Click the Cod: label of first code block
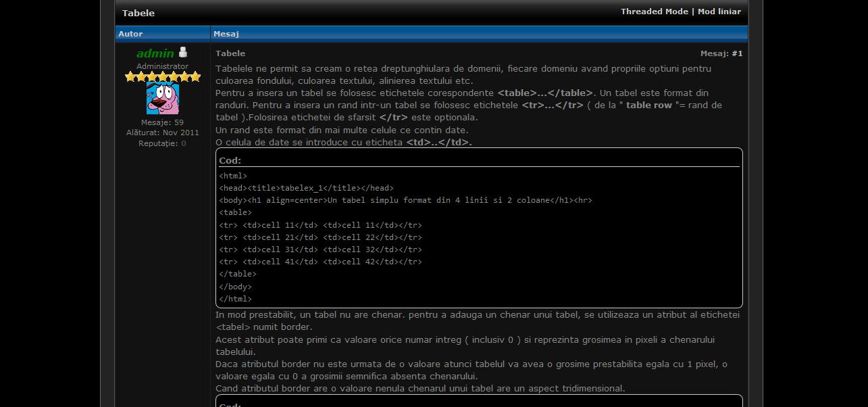Screen dimensions: 868x407 [x=230, y=161]
